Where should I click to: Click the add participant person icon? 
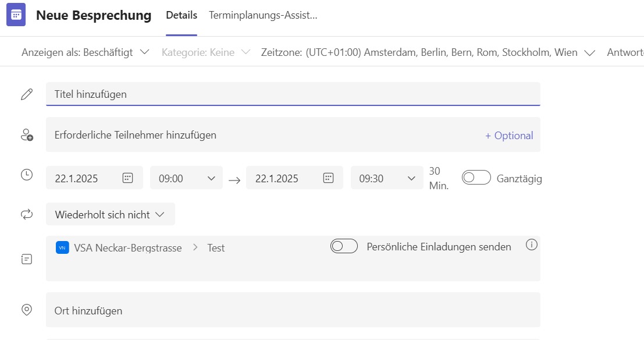pos(27,135)
